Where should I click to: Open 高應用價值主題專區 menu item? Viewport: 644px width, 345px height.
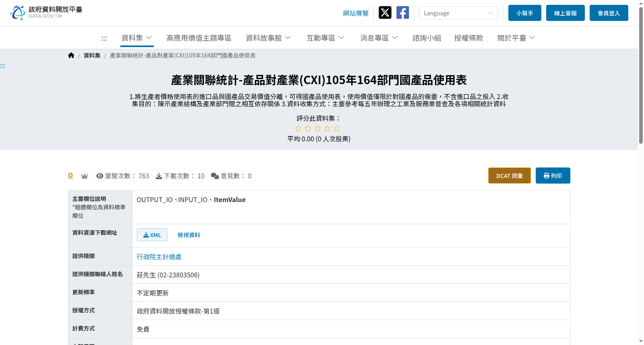point(199,38)
